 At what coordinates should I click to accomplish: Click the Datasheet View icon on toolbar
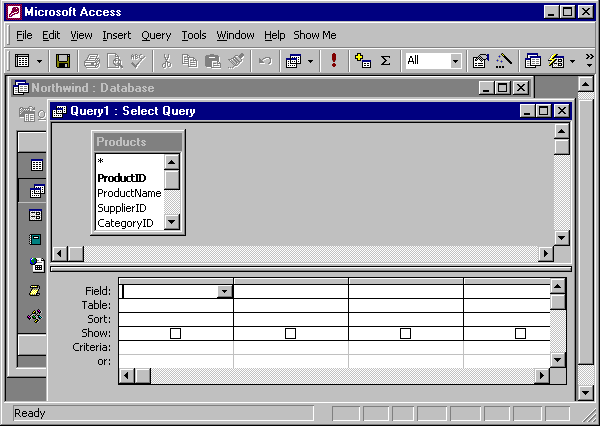tap(22, 61)
